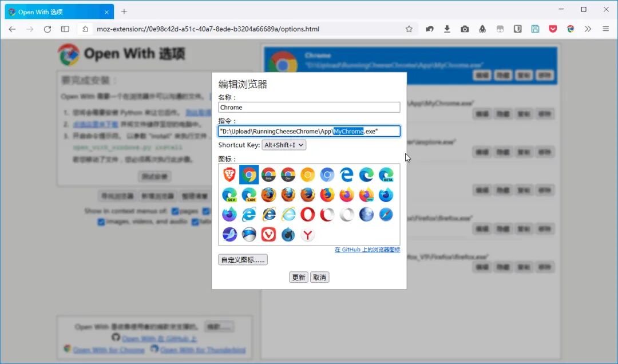This screenshot has width=618, height=364.
Task: Choose the Firefox Developer Edition blue icon
Action: (x=386, y=195)
